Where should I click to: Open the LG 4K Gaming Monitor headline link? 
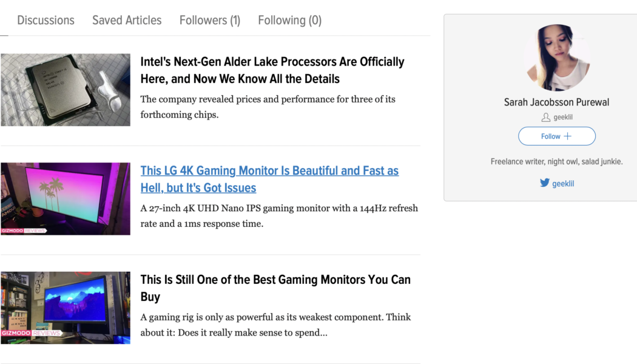point(269,179)
